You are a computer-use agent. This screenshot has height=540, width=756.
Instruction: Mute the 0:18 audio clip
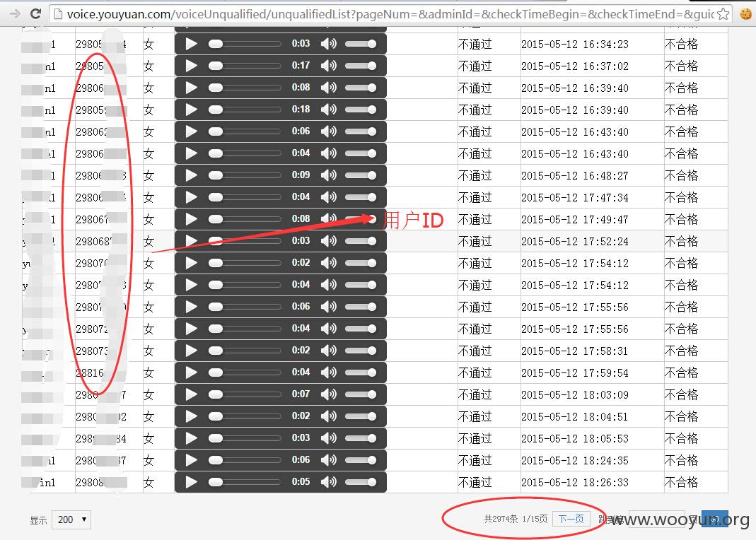(329, 110)
